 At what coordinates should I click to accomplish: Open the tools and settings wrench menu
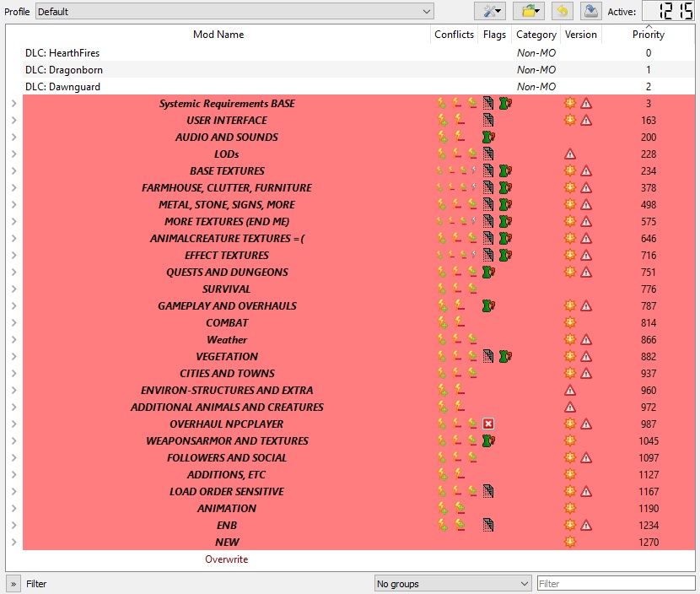[490, 11]
